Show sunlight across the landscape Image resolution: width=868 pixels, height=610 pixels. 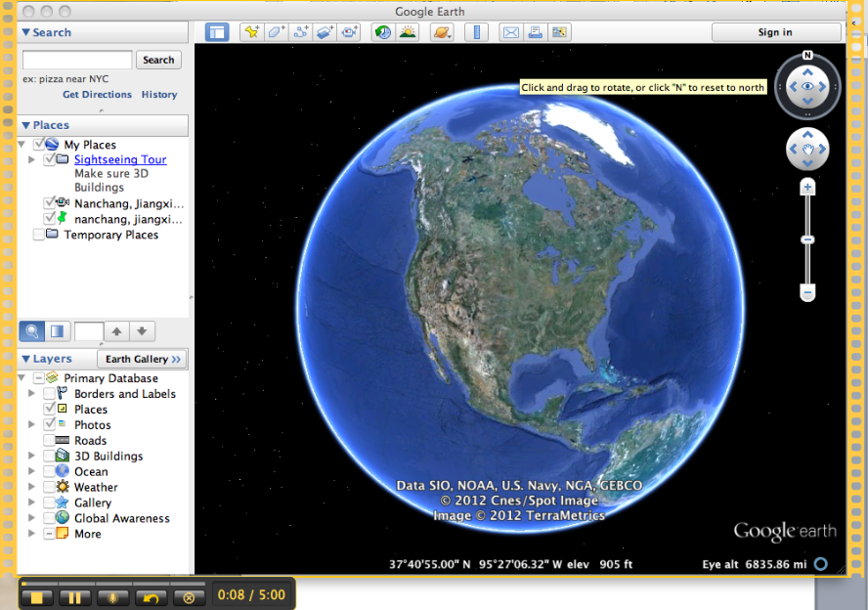pos(408,32)
